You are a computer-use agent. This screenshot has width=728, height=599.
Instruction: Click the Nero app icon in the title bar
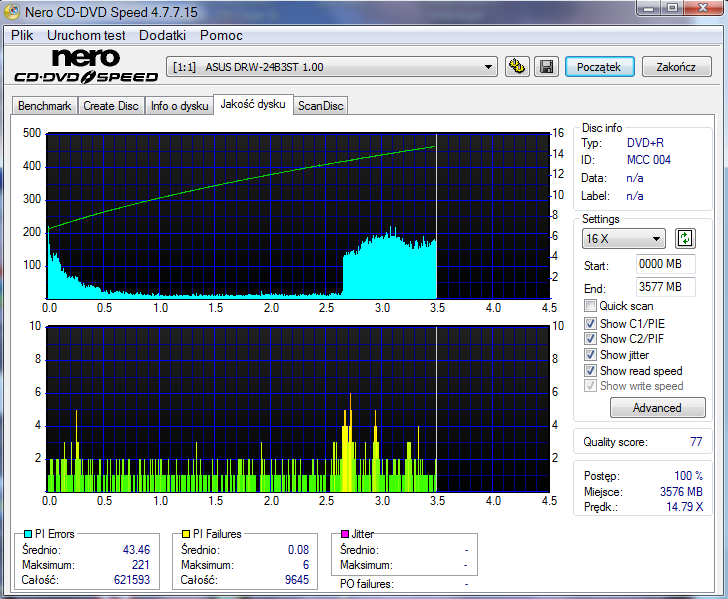pyautogui.click(x=12, y=12)
